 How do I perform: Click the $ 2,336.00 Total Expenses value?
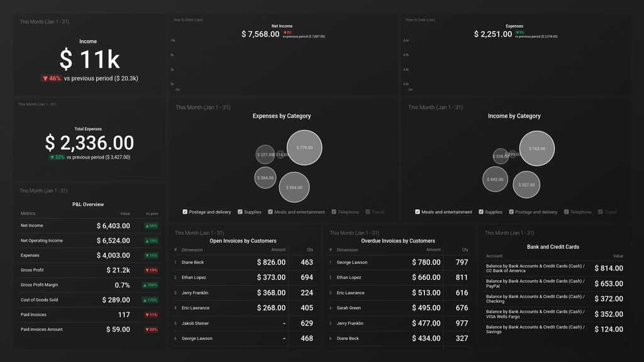click(x=89, y=143)
